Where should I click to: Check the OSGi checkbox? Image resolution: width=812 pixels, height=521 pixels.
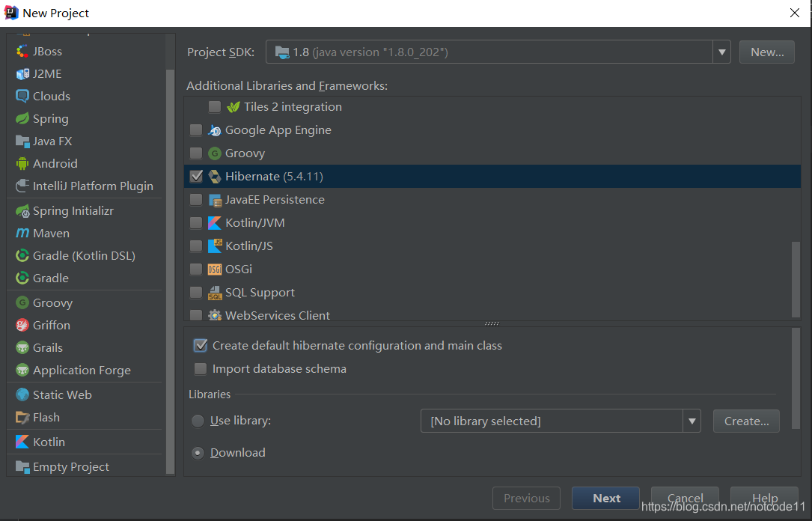(x=196, y=269)
